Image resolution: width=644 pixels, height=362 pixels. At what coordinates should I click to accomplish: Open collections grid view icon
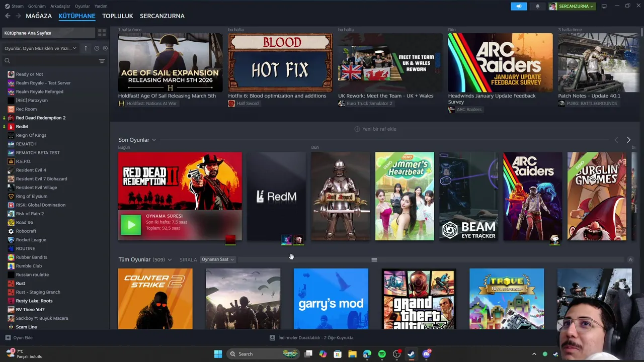(x=102, y=33)
